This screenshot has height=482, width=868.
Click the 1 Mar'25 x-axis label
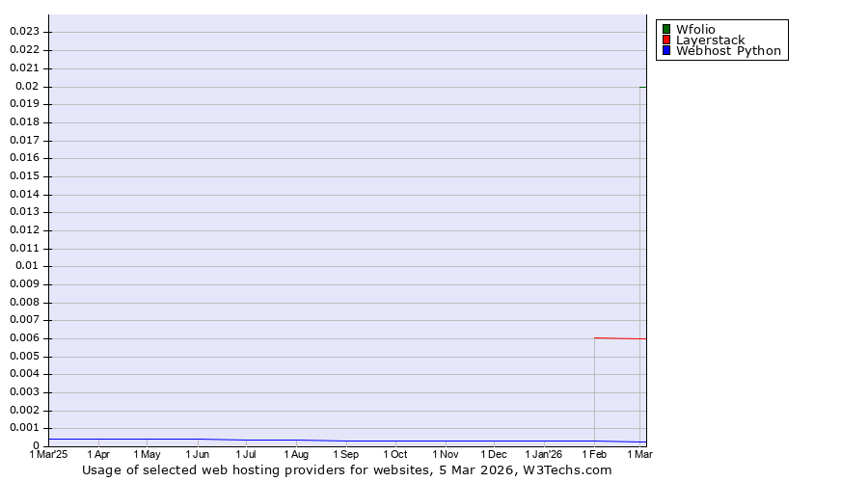tap(48, 454)
